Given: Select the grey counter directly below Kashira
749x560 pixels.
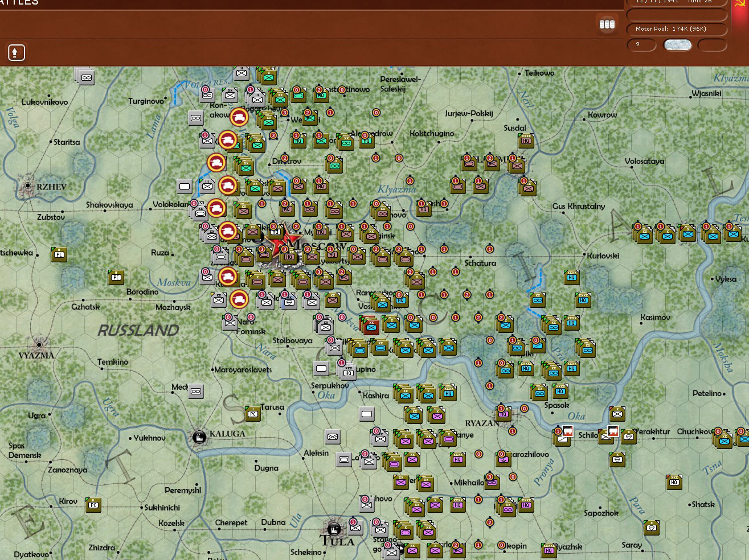Looking at the screenshot, I should [367, 414].
